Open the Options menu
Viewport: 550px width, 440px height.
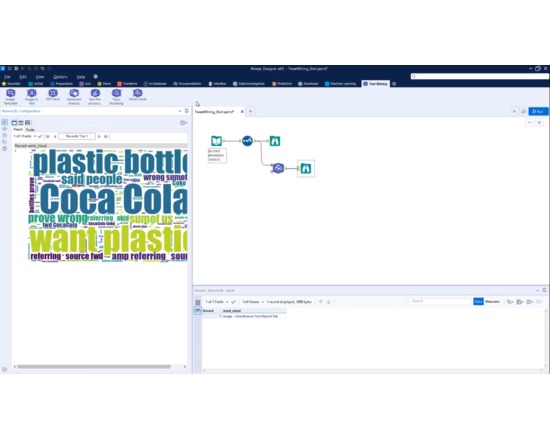click(x=60, y=76)
